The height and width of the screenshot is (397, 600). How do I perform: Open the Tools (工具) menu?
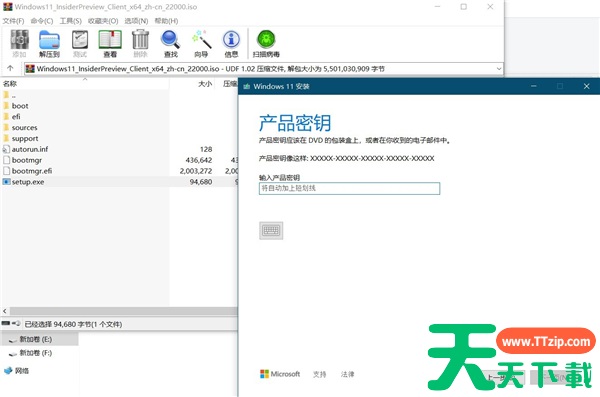(x=70, y=21)
